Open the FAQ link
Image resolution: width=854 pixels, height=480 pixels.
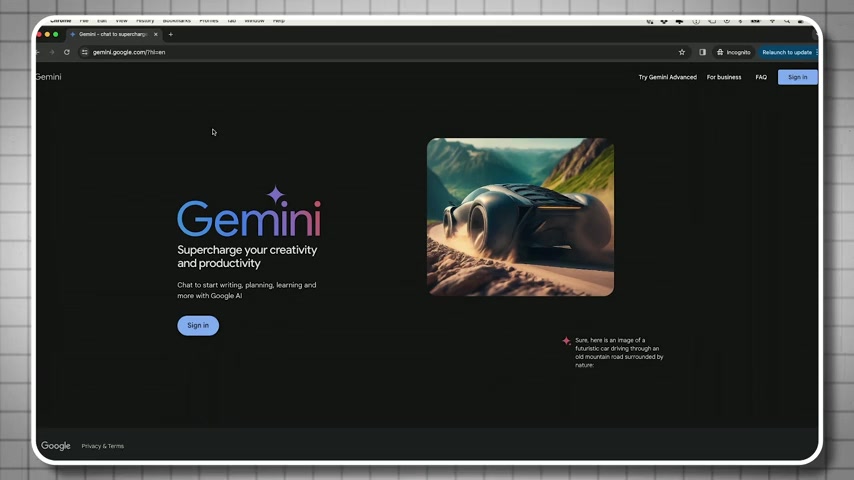pos(761,77)
